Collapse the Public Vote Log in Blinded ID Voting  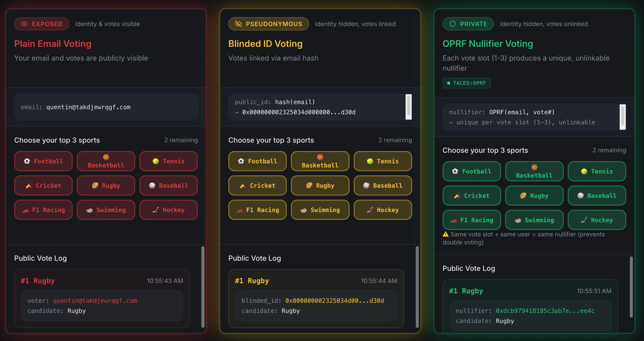click(255, 258)
